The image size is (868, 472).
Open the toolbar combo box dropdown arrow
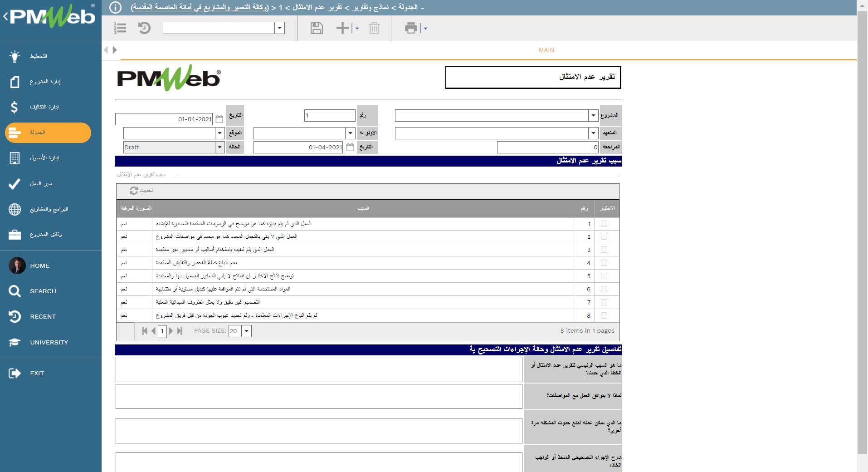point(280,28)
